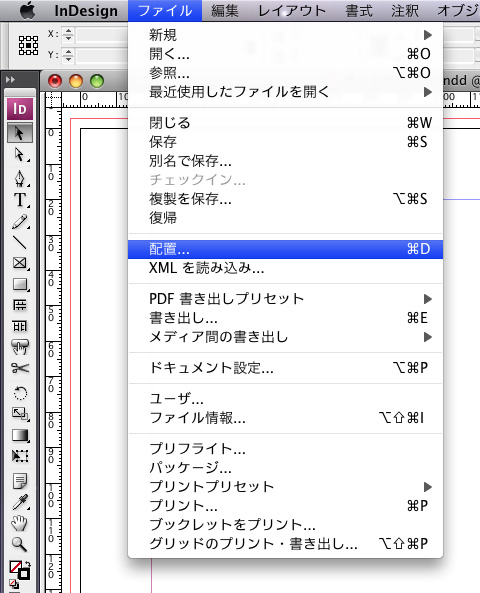Select the Hand tool

pyautogui.click(x=19, y=523)
